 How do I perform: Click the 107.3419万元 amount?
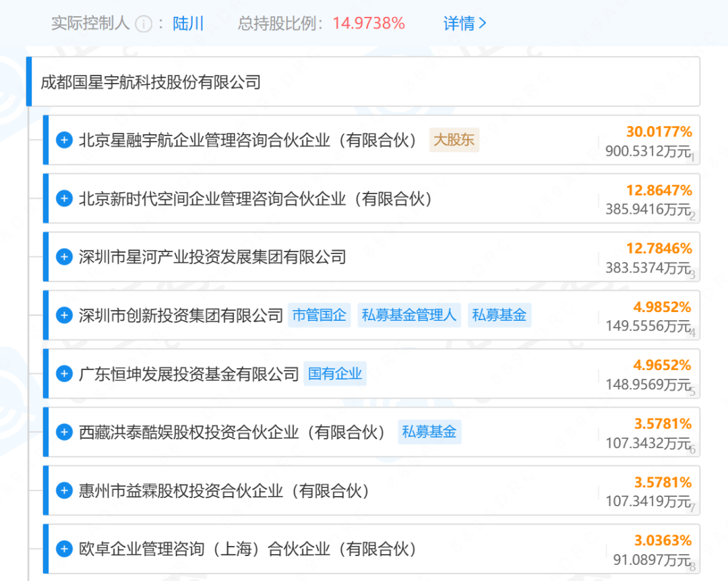pyautogui.click(x=648, y=501)
